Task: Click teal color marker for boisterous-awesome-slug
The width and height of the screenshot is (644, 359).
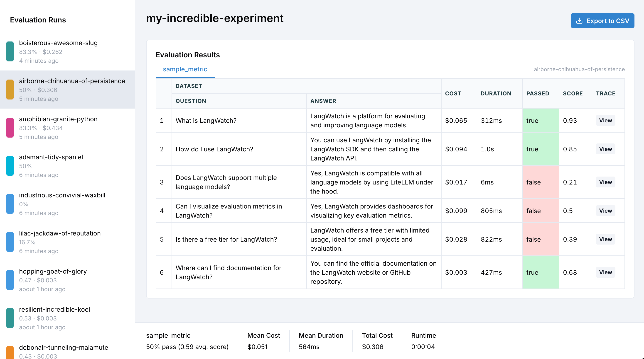Action: tap(10, 51)
